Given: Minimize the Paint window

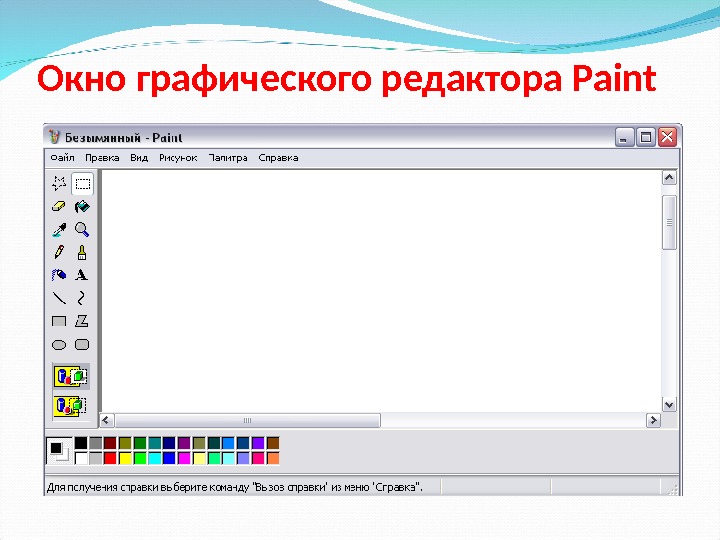Looking at the screenshot, I should [624, 137].
